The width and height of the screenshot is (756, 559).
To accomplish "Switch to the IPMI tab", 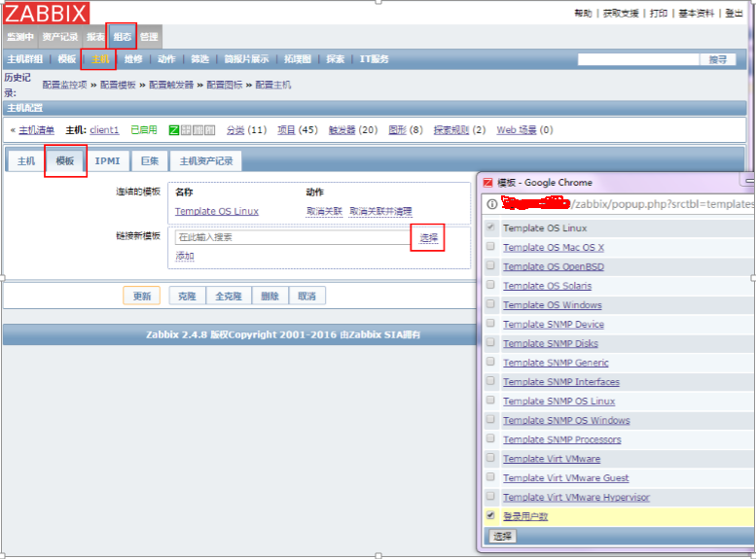I will point(107,161).
